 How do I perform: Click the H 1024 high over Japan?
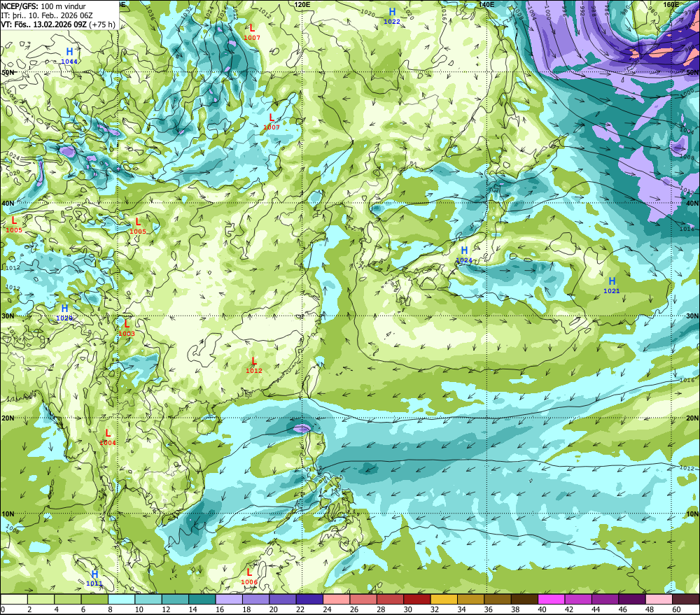tap(464, 255)
